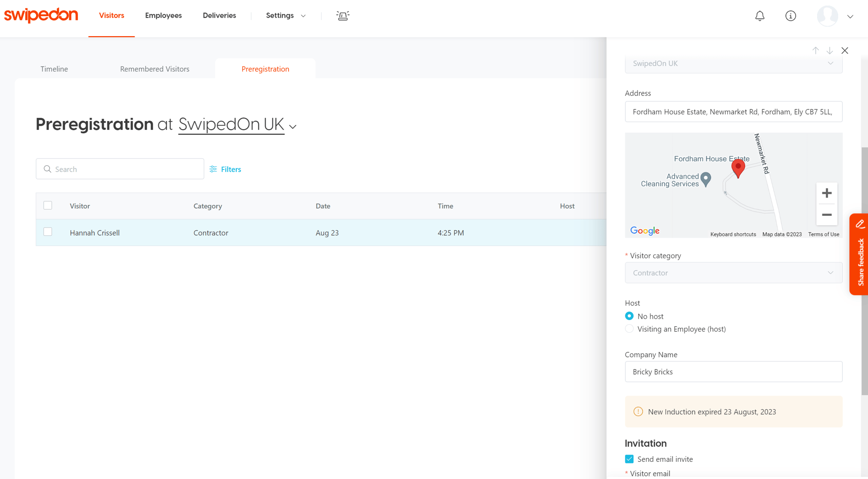
Task: Click the Filters icon next to search
Action: pos(213,169)
